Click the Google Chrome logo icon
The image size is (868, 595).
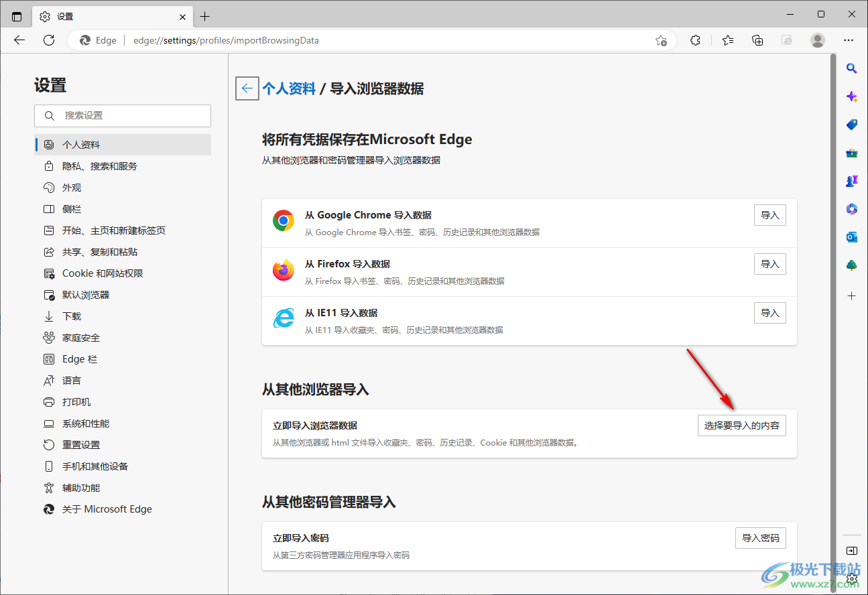(284, 220)
